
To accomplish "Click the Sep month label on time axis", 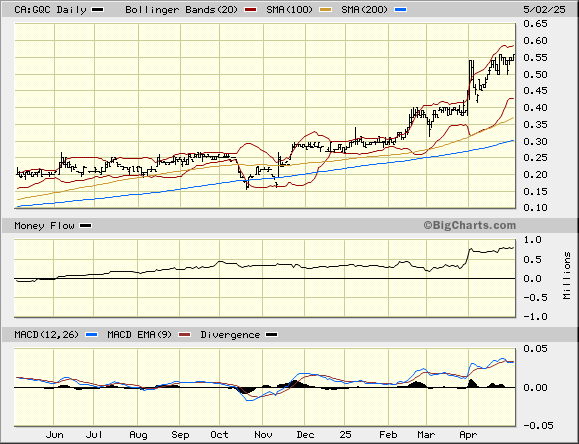I will coord(180,435).
